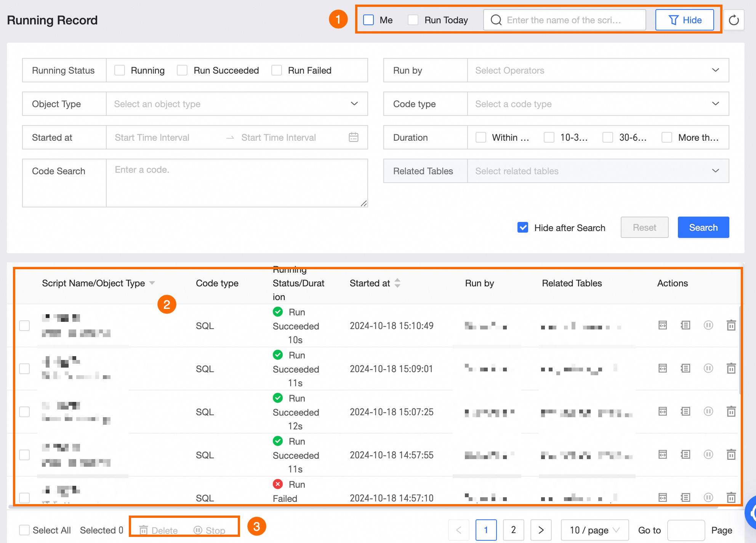Focus the Enter a code text area
The height and width of the screenshot is (543, 756).
click(236, 183)
